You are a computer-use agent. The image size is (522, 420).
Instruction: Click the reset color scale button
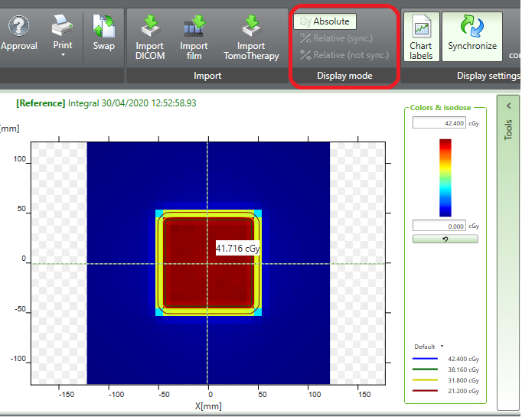click(x=445, y=239)
